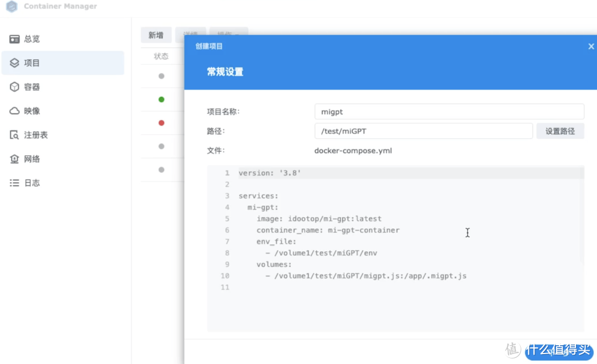
Task: Click the red stopped status dot
Action: pos(161,123)
